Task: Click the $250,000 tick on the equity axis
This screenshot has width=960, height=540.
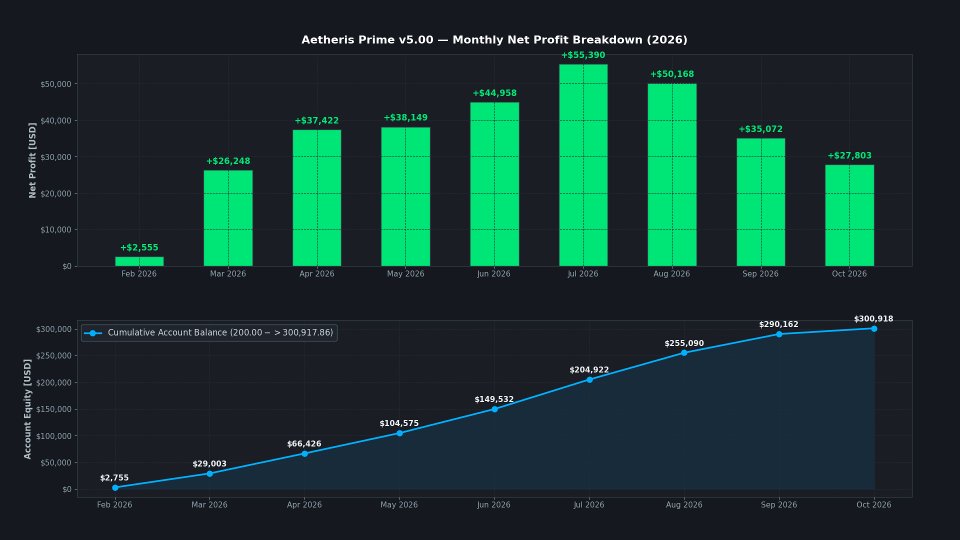Action: [x=54, y=356]
